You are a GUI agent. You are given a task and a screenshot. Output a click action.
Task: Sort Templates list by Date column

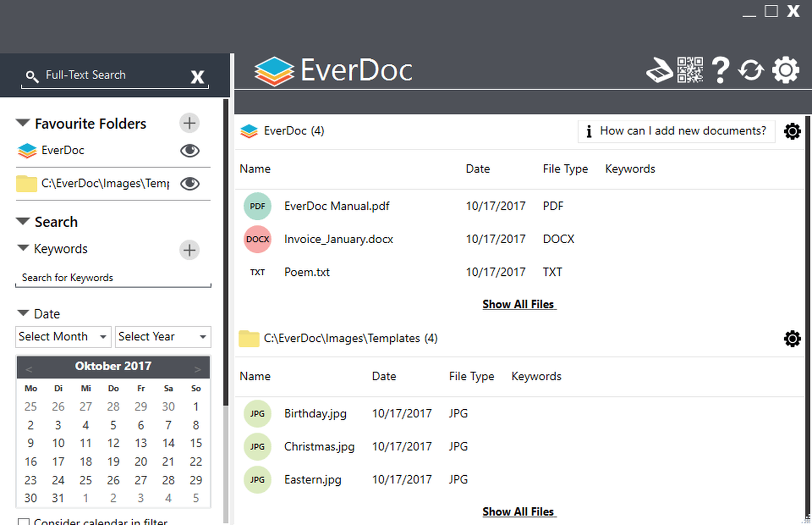[384, 377]
